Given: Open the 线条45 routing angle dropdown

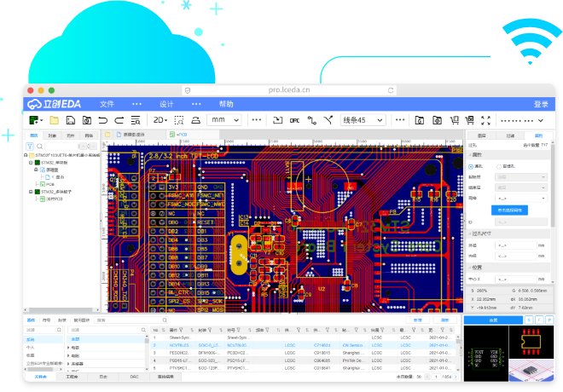Looking at the screenshot, I should point(363,120).
